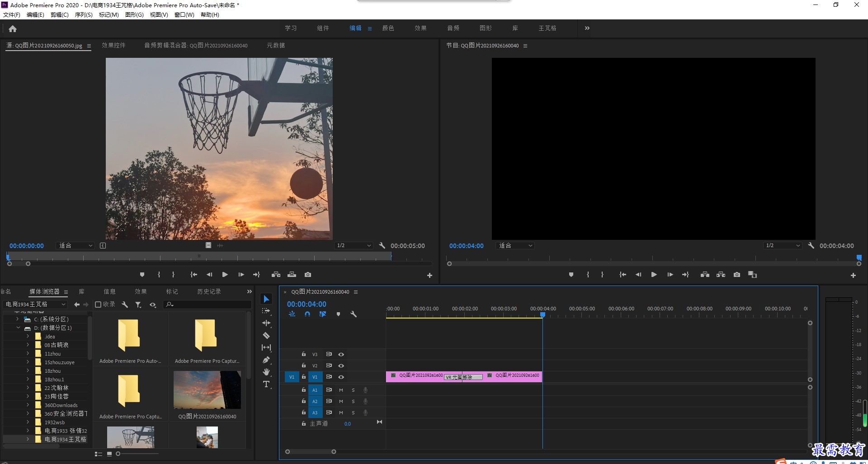This screenshot has width=868, height=464.
Task: Open Program monitor zoom level 适合 dropdown
Action: tap(515, 245)
